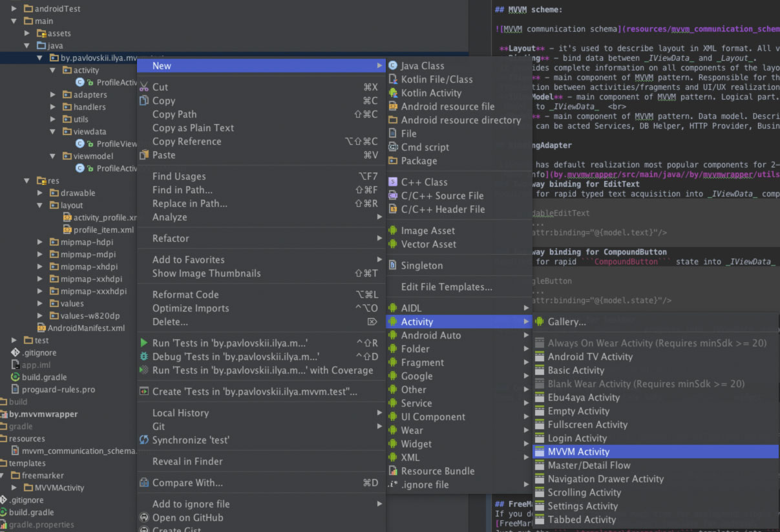Select proguard-rules.pro file
This screenshot has width=780, height=532.
(58, 389)
